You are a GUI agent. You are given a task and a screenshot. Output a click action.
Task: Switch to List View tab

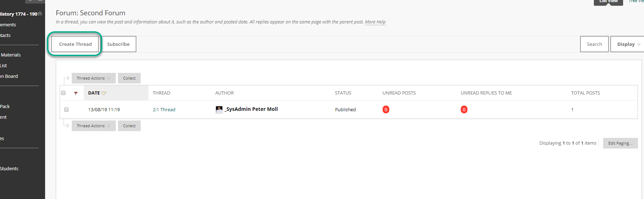tap(608, 2)
